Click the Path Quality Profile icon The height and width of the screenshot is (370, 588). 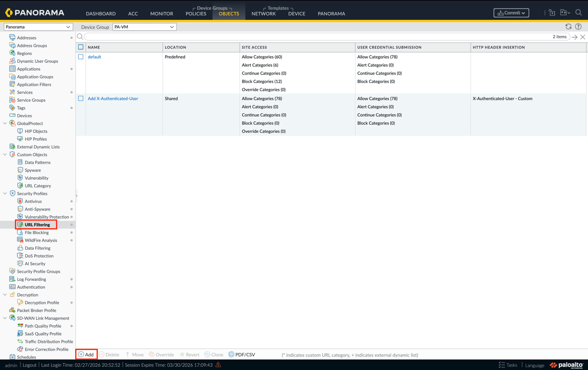[20, 326]
